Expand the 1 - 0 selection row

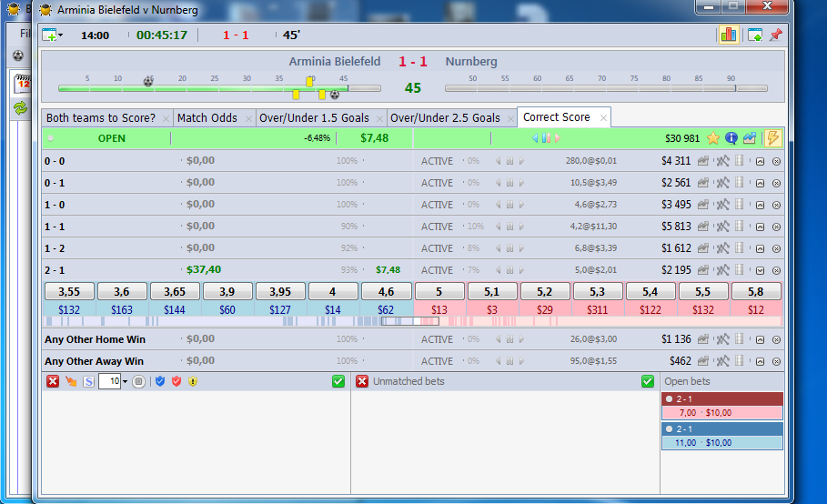tap(760, 205)
